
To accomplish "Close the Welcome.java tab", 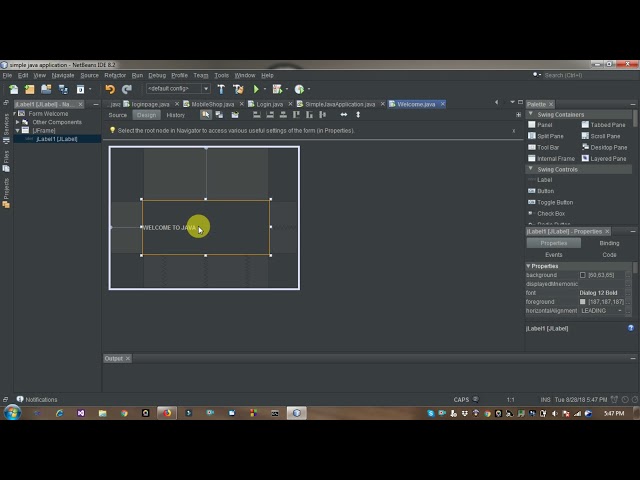I will (x=442, y=104).
